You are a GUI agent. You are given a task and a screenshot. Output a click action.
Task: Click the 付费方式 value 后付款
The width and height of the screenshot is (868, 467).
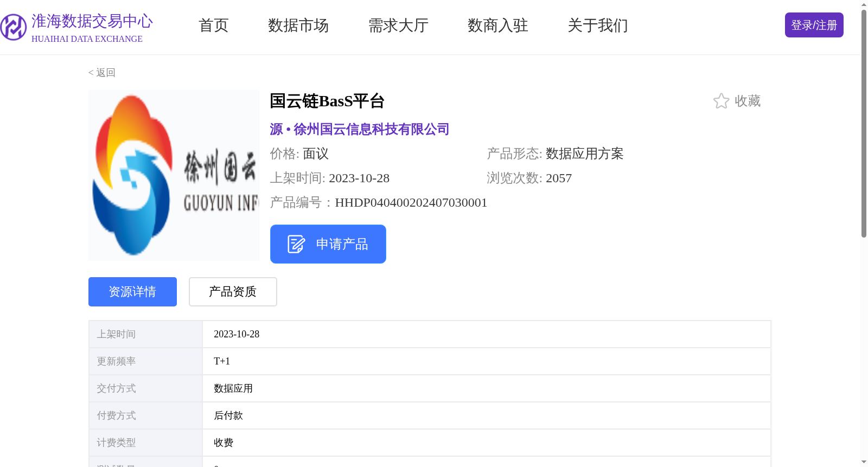228,415
